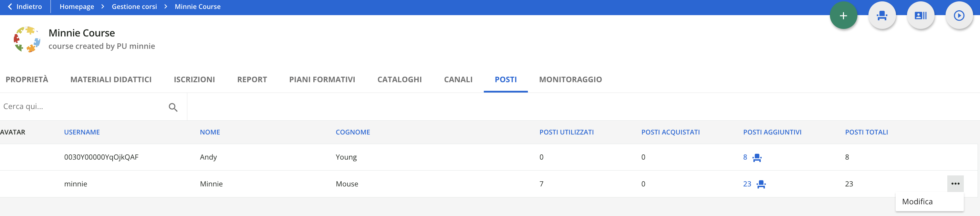The image size is (980, 216).
Task: Open the chair/seats icon in the top toolbar
Action: click(882, 15)
